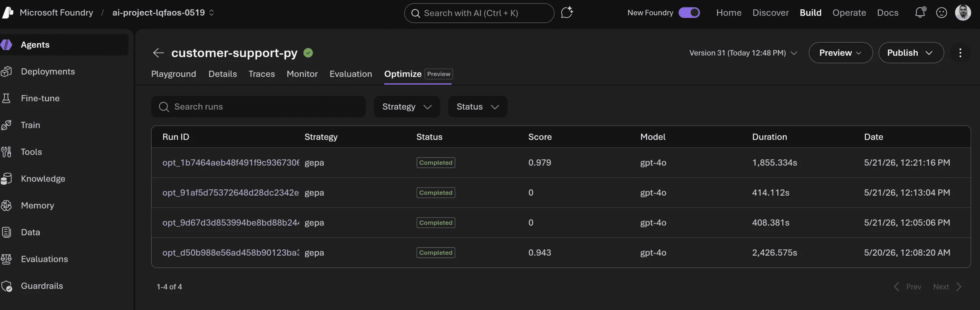This screenshot has width=980, height=310.
Task: Click the Deployments sidebar icon
Action: coord(6,72)
